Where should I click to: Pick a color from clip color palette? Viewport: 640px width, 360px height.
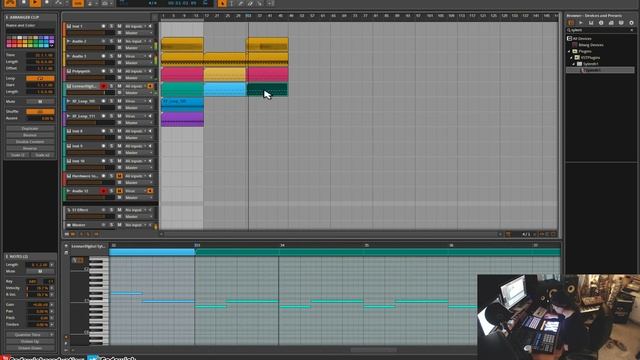click(x=30, y=42)
